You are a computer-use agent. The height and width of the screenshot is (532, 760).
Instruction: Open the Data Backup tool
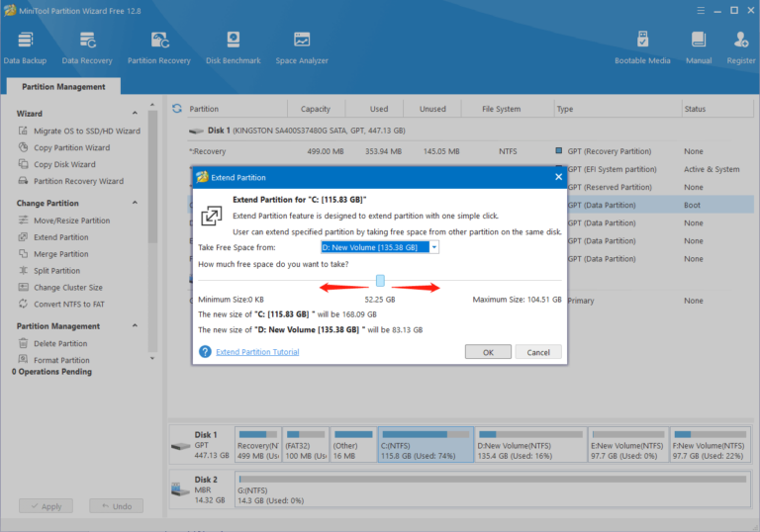tap(25, 47)
